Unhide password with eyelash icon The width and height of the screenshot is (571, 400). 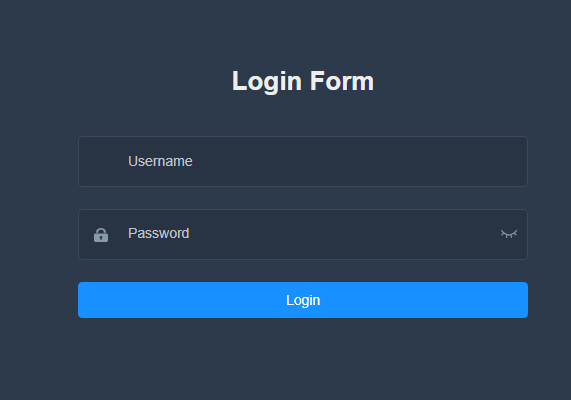[x=509, y=234]
